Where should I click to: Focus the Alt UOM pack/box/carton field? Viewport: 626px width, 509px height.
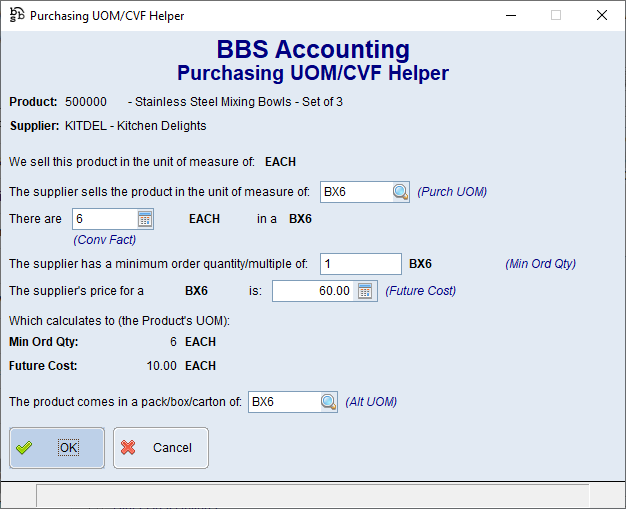pos(283,402)
